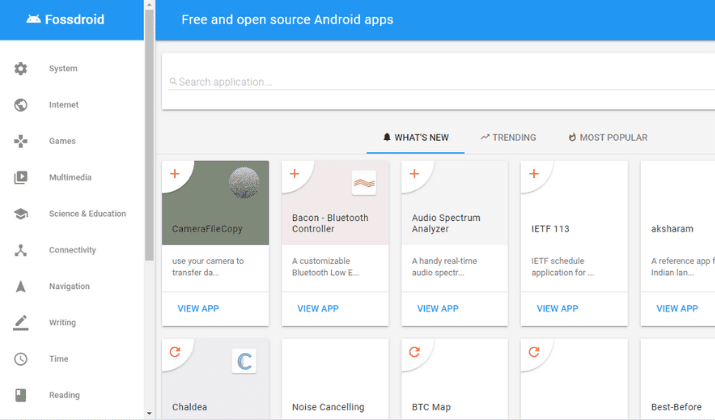715x420 pixels.
Task: Click the search magnifier icon
Action: (x=173, y=82)
